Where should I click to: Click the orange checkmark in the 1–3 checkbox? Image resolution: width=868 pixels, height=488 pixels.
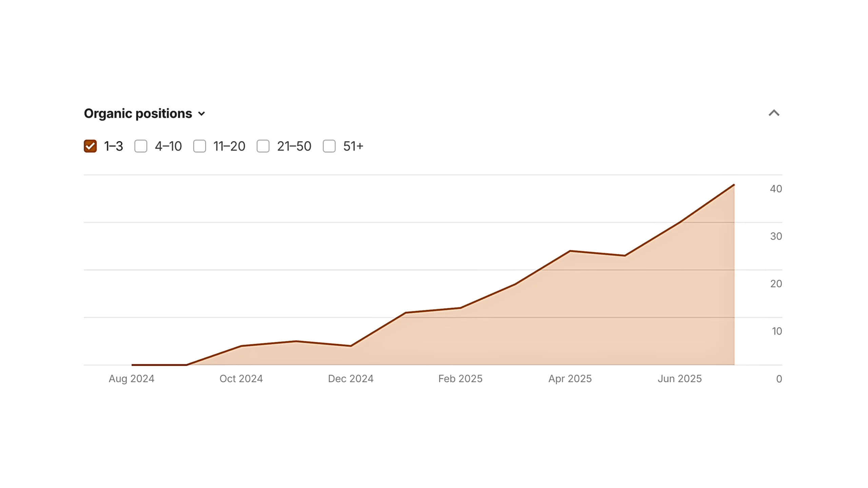(x=90, y=146)
